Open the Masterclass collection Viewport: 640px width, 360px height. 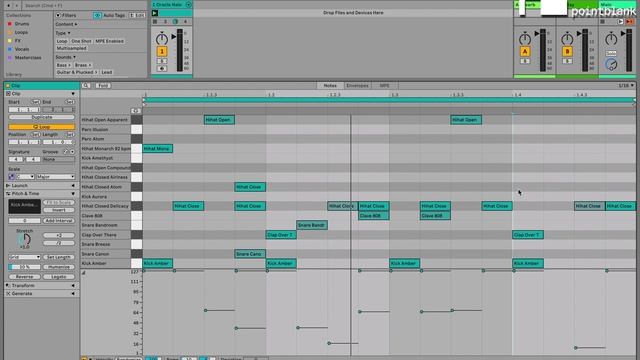coord(28,58)
